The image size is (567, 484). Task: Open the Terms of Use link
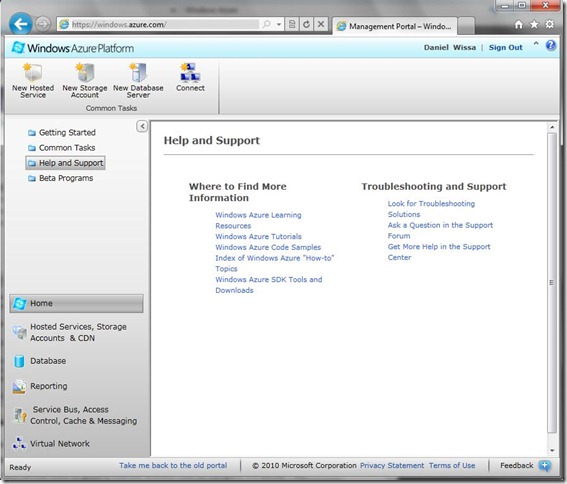452,465
